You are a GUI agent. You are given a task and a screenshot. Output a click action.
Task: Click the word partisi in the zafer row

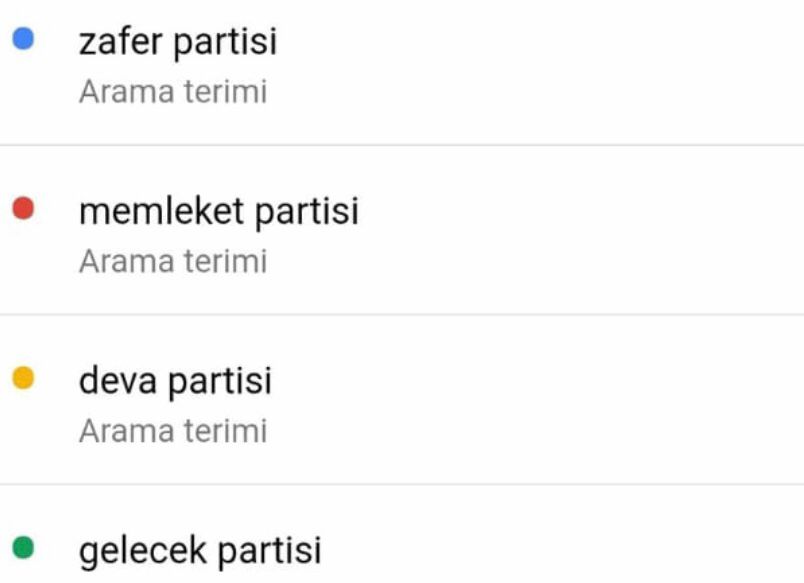226,43
